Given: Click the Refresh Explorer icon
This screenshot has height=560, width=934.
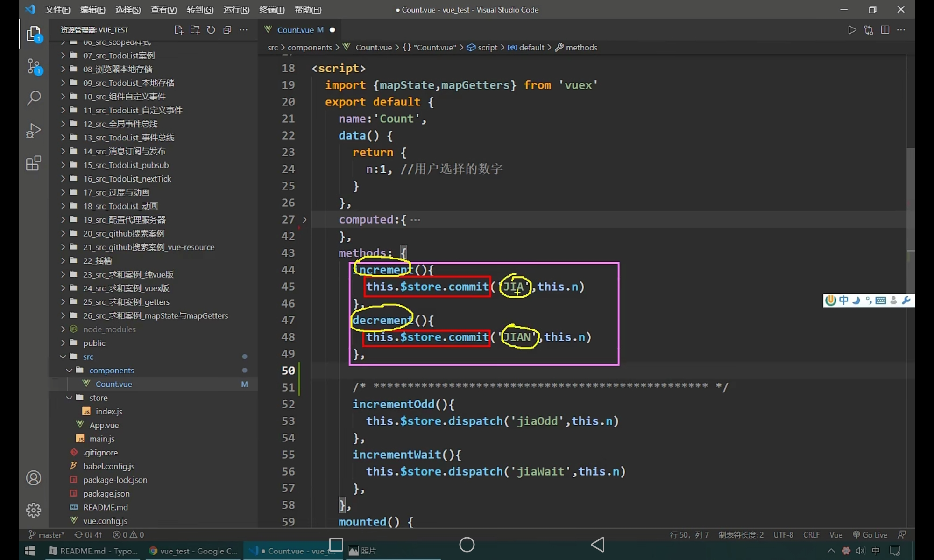Looking at the screenshot, I should point(211,30).
